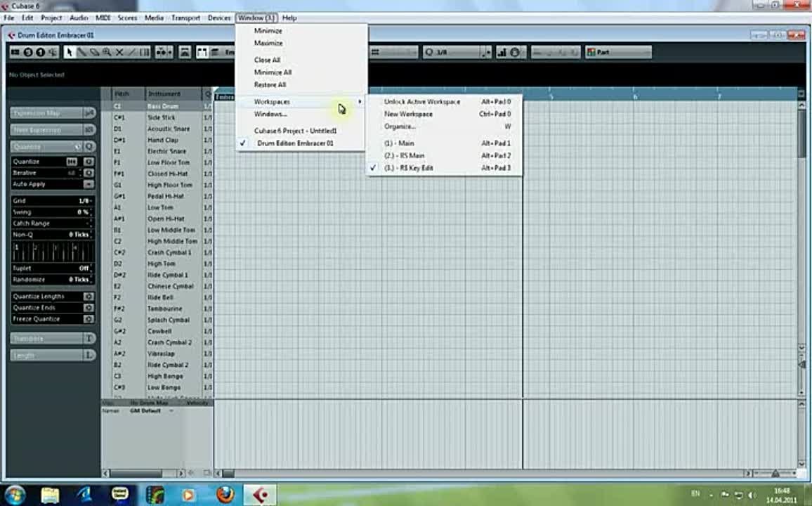Image resolution: width=812 pixels, height=506 pixels.
Task: Toggle the snap grid button in toolbar
Action: click(376, 51)
